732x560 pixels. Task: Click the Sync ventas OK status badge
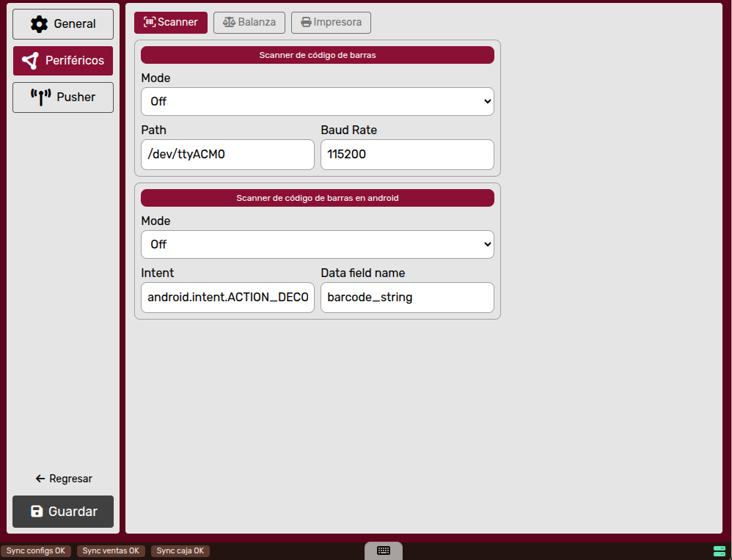click(111, 551)
